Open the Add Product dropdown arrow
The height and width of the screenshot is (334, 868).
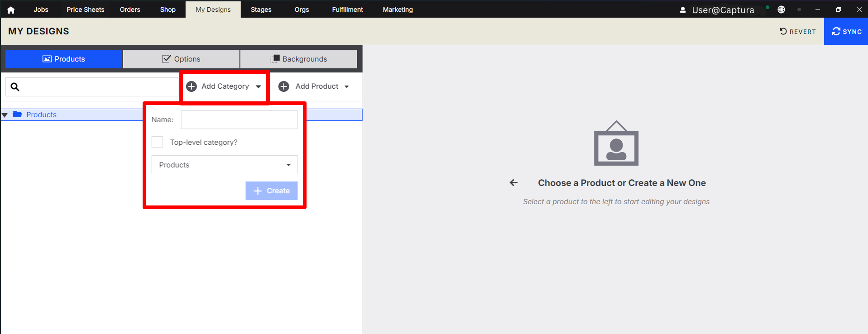(347, 86)
